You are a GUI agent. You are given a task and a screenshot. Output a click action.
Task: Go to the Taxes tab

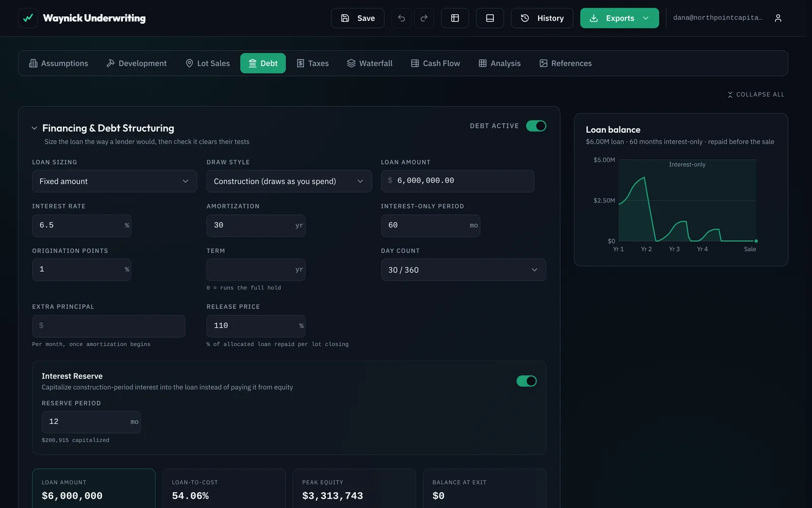[313, 63]
